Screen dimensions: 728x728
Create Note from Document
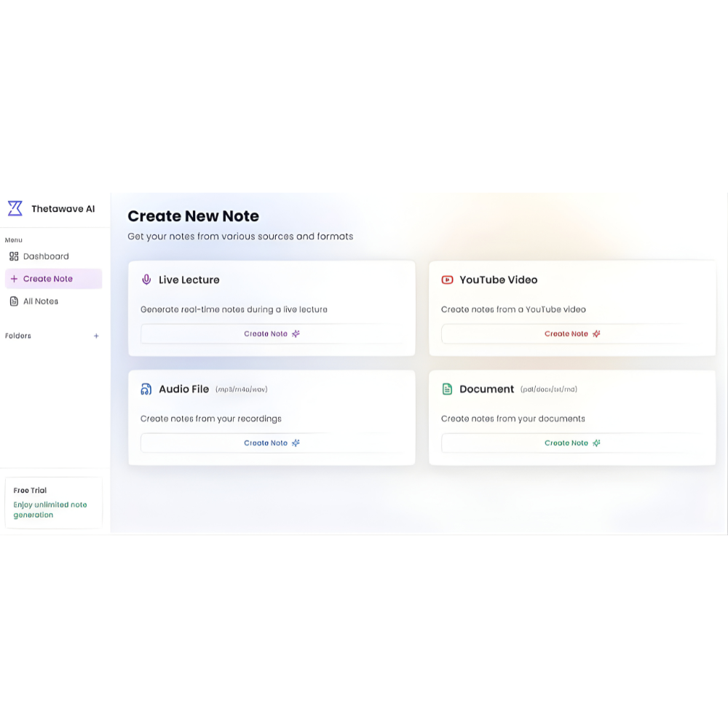pos(572,443)
